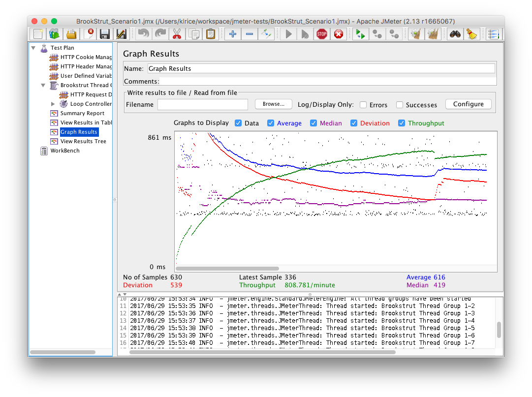Click the New test plan icon
532x397 pixels.
[x=38, y=34]
